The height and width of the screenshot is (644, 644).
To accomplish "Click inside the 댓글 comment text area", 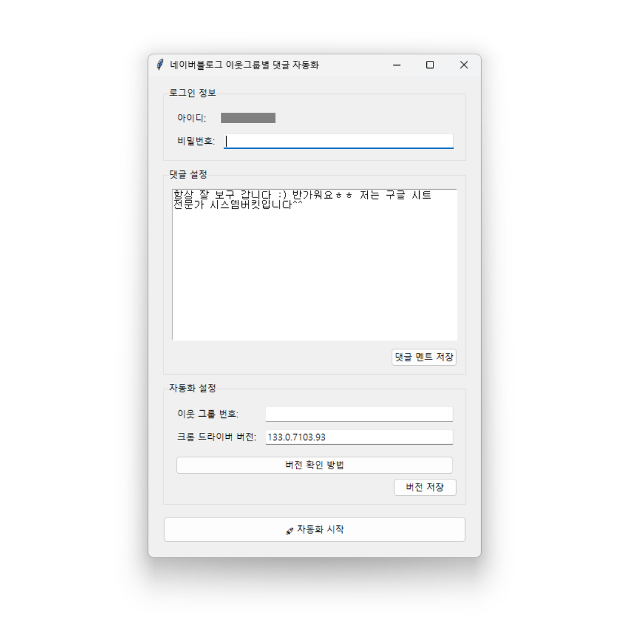I will pyautogui.click(x=315, y=265).
